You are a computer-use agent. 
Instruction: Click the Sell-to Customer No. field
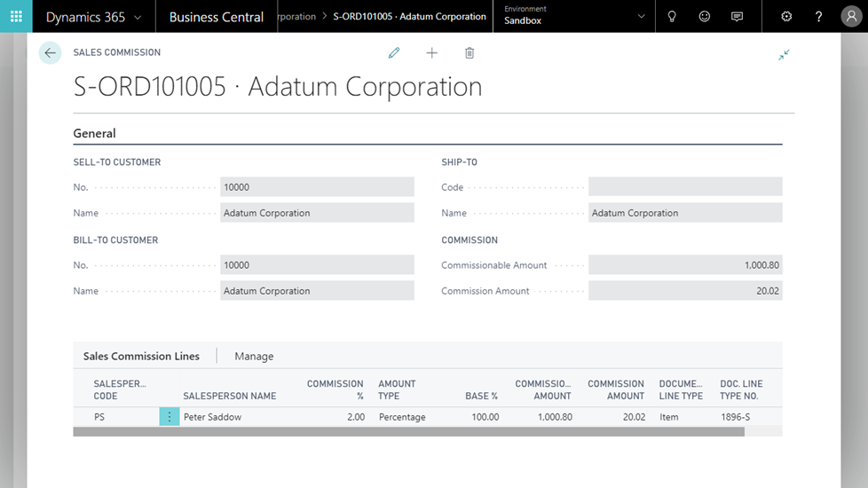click(x=317, y=187)
